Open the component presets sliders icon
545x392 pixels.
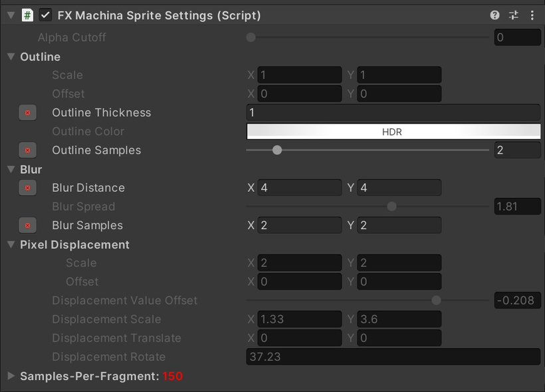[x=513, y=15]
